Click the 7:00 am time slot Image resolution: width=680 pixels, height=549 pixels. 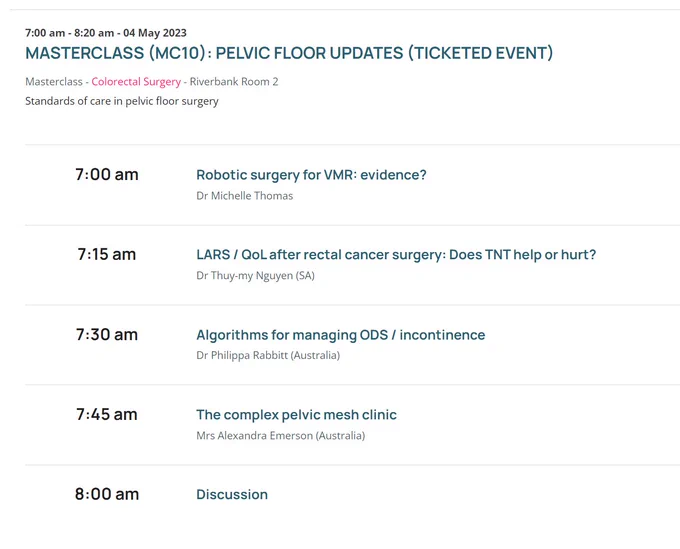(x=107, y=174)
